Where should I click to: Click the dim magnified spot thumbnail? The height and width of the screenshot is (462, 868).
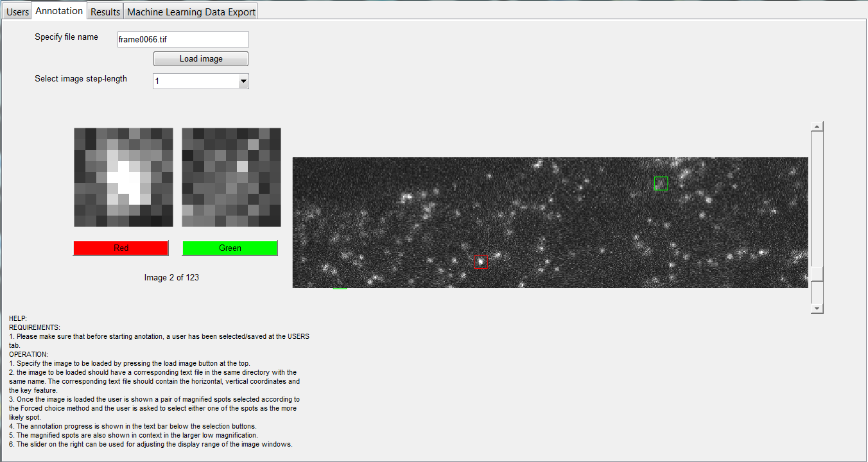coord(231,177)
